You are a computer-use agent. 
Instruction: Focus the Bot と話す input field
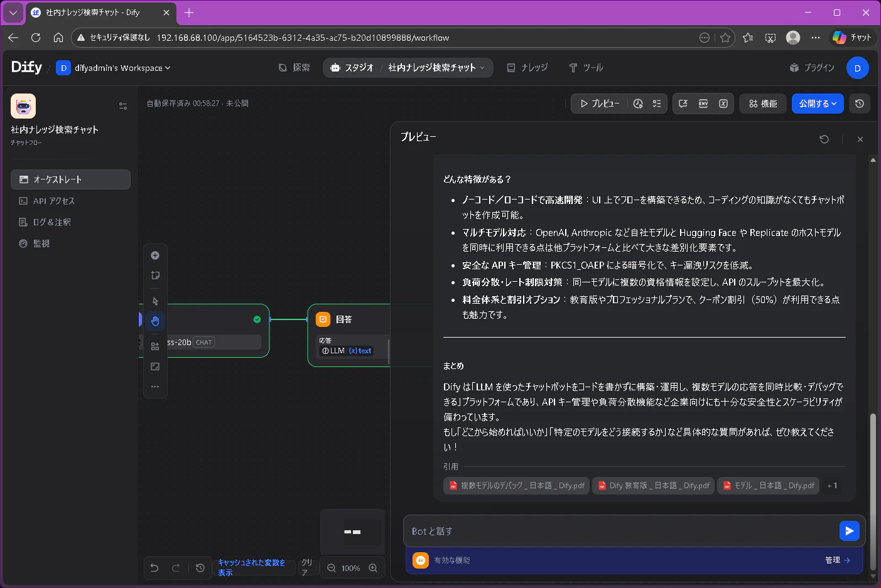tap(622, 531)
